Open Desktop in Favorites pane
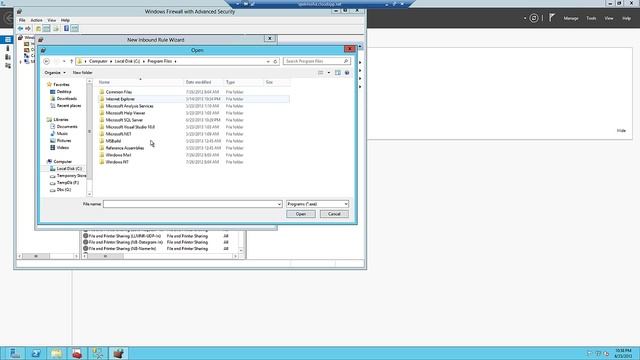This screenshot has height=360, width=640. pyautogui.click(x=64, y=92)
